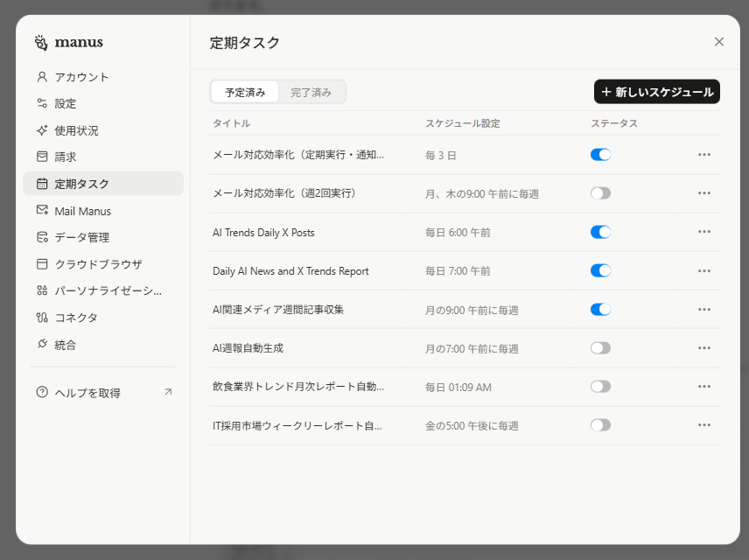Screen dimensions: 749x560
Task: Click the アカウント person icon in sidebar
Action: click(42, 77)
